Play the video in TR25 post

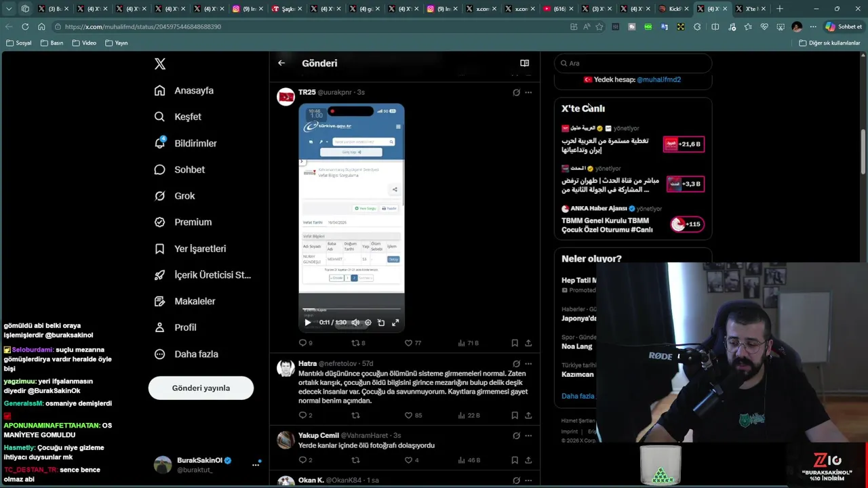308,323
